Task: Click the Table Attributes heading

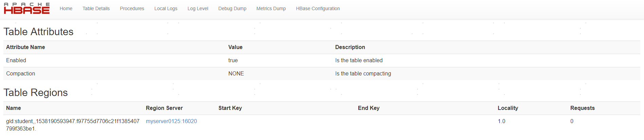Action: pos(38,31)
